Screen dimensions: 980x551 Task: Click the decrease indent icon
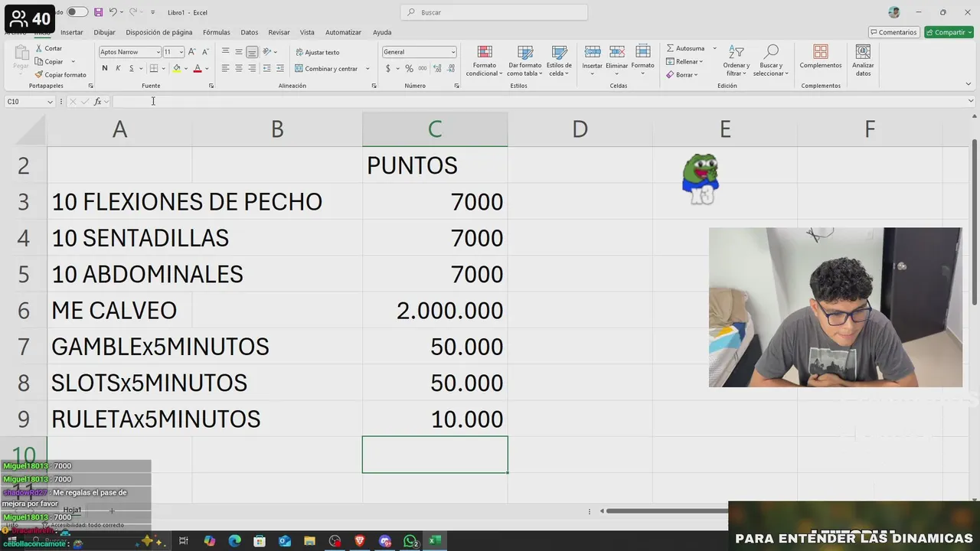pos(266,68)
